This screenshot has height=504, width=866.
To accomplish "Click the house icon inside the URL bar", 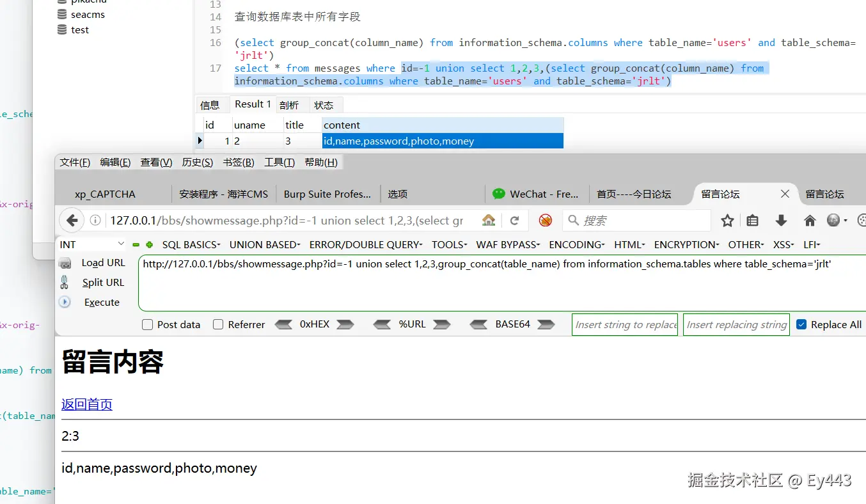I will (x=489, y=221).
